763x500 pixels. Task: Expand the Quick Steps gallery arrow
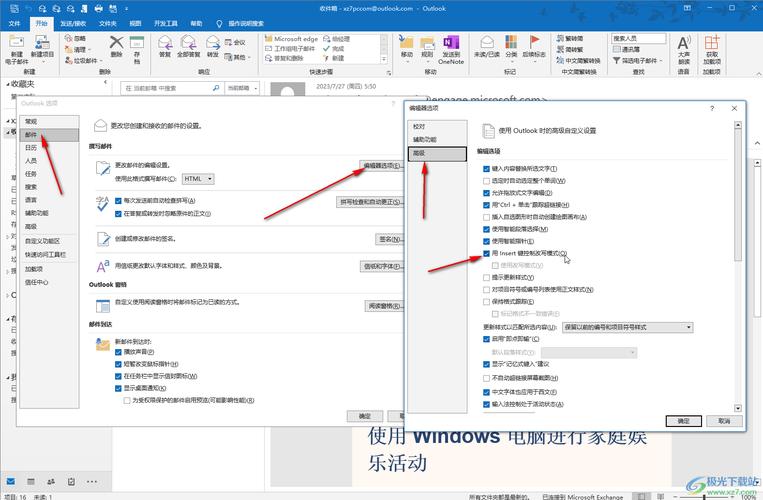click(384, 59)
